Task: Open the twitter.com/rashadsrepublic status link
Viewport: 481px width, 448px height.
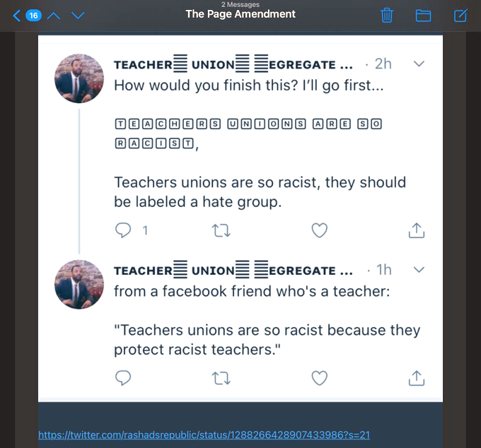Action: [x=204, y=435]
